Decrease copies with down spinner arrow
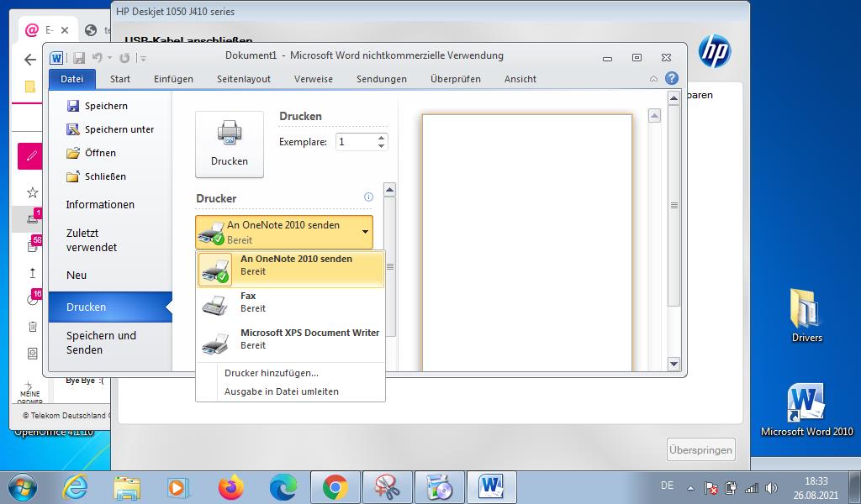Viewport: 861px width, 504px height. pos(382,146)
